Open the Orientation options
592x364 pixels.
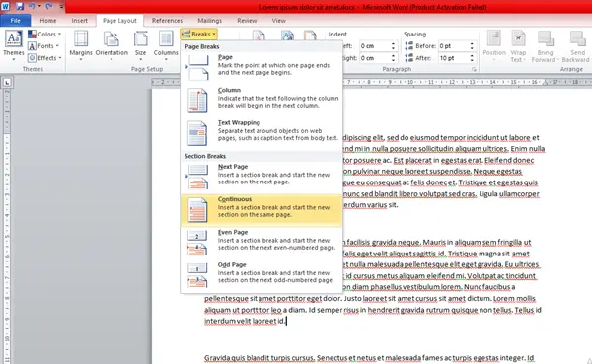(111, 45)
